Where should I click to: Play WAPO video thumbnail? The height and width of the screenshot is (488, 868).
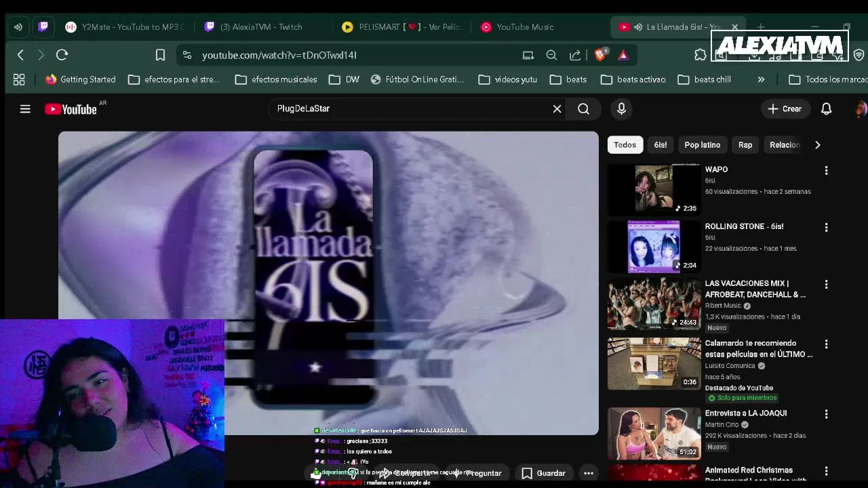pyautogui.click(x=654, y=188)
